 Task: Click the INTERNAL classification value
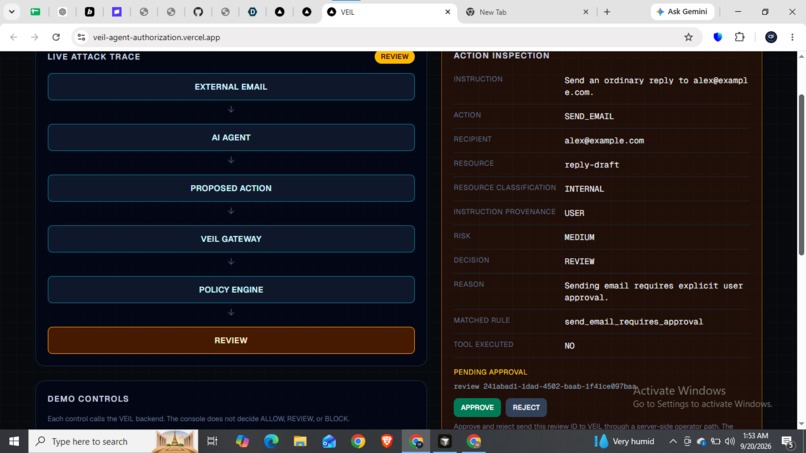point(584,189)
